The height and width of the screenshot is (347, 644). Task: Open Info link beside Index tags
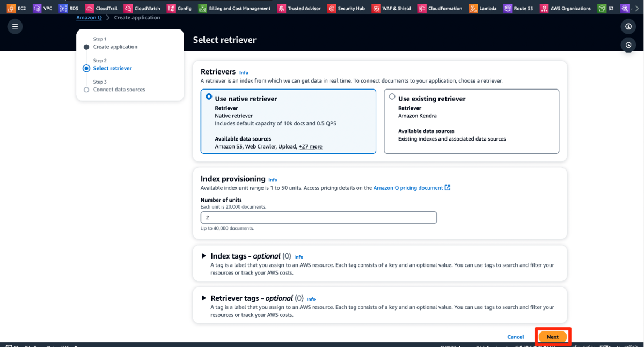coord(299,257)
